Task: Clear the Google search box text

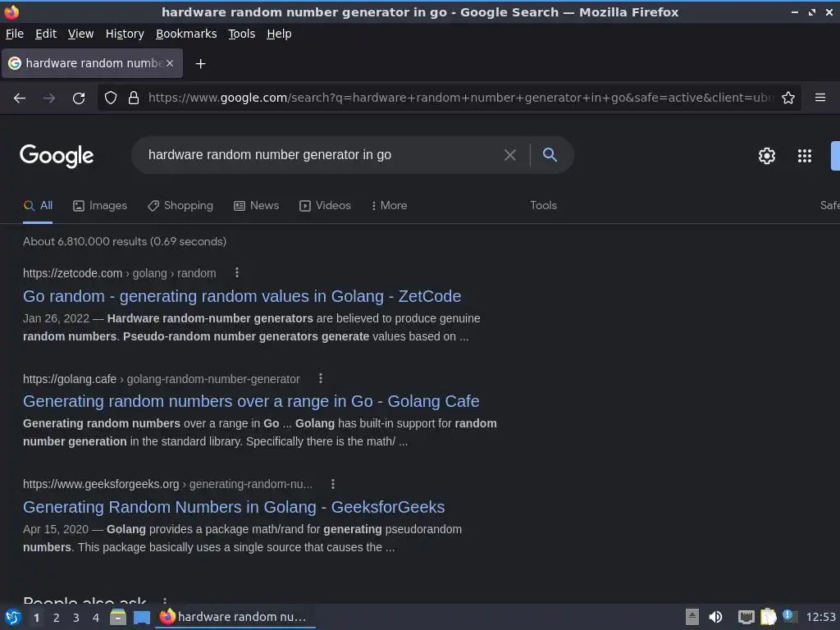Action: click(x=510, y=155)
